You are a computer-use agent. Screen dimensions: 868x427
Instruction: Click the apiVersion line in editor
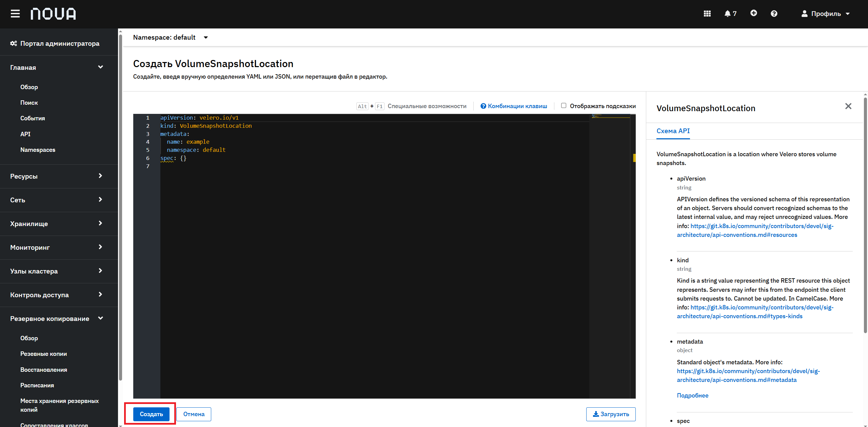(199, 118)
